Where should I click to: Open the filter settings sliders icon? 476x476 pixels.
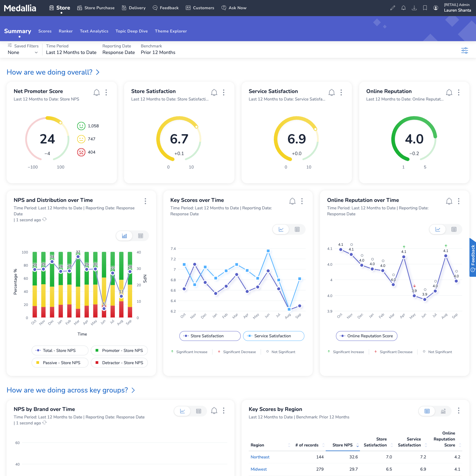pyautogui.click(x=464, y=50)
